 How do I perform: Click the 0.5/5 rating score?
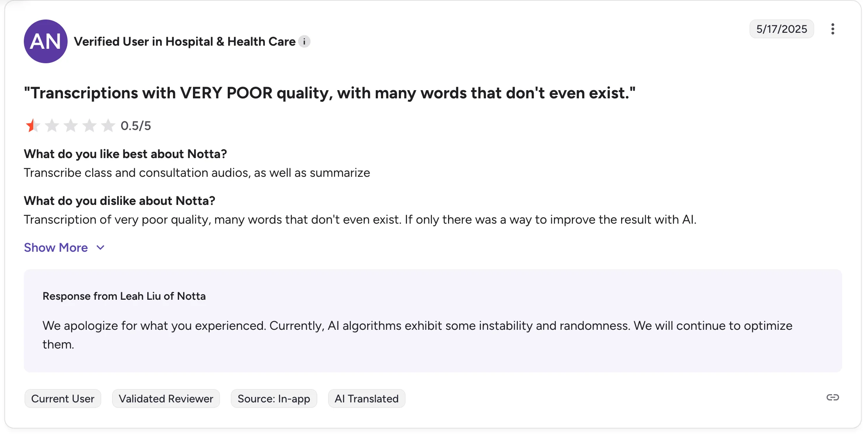136,125
